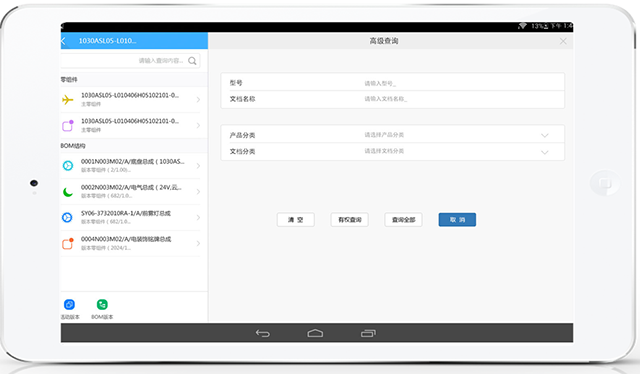Tap the Android recent apps button
The width and height of the screenshot is (640, 374).
368,334
